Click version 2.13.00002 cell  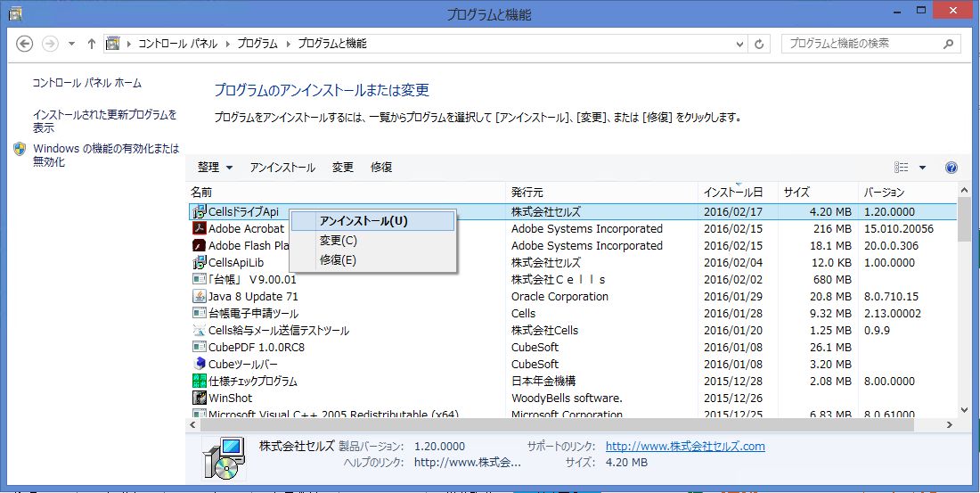click(x=893, y=314)
